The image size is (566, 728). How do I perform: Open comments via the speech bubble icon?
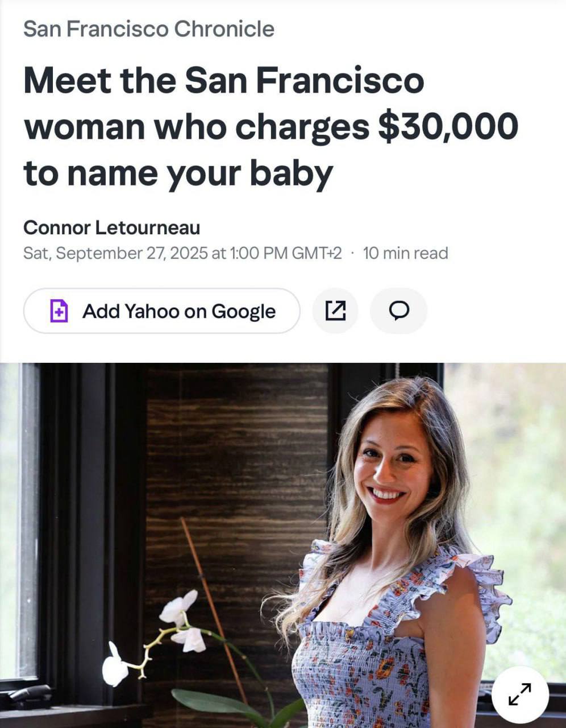399,311
